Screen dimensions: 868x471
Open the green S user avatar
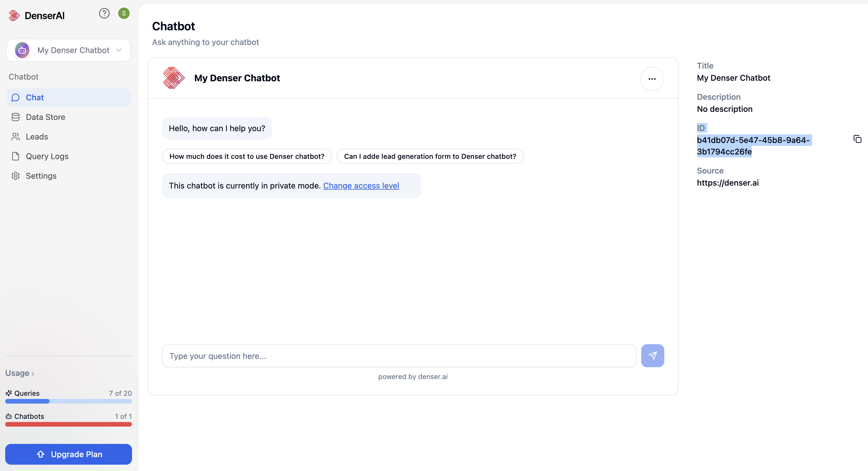(124, 14)
